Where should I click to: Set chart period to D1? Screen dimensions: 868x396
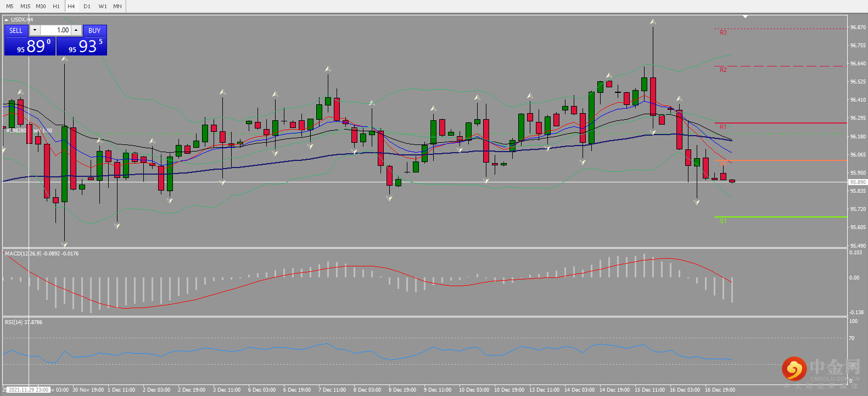coord(87,6)
